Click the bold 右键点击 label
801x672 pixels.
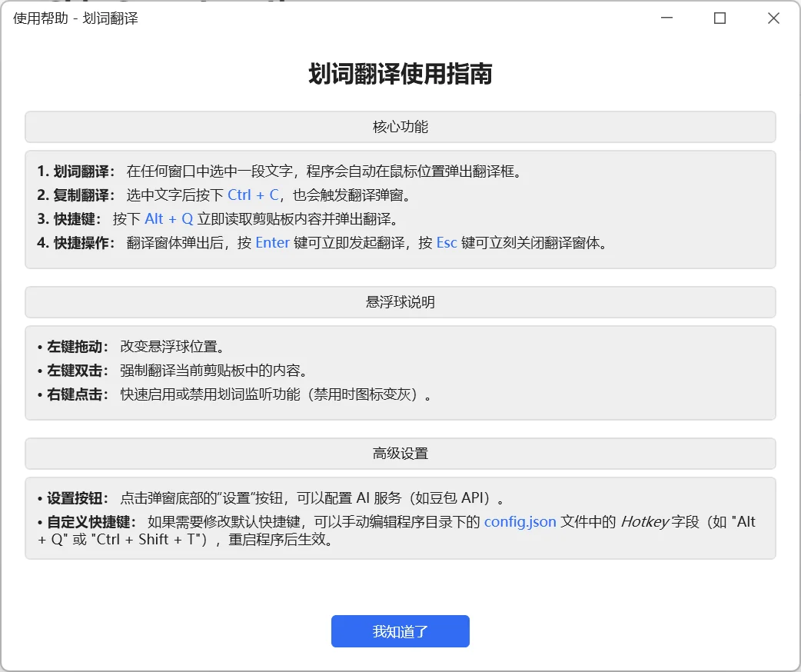pos(77,394)
